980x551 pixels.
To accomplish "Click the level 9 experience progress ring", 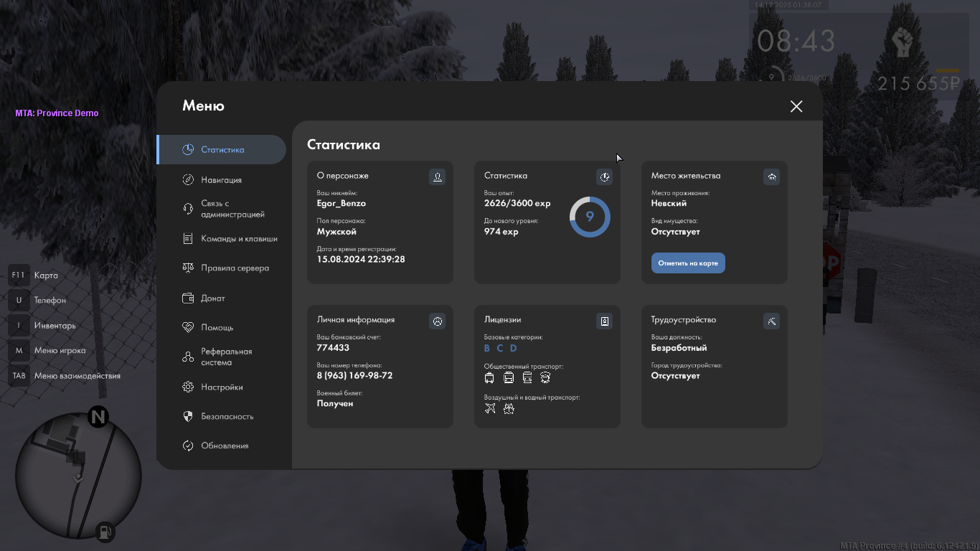I will pos(590,217).
